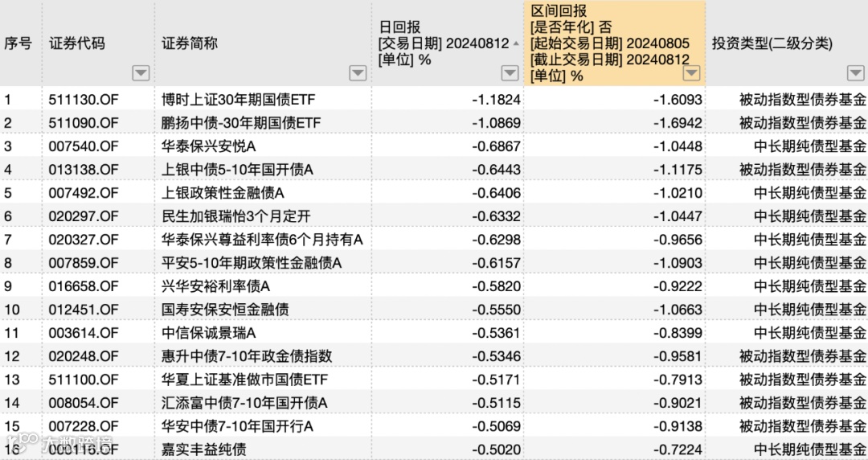This screenshot has height=460, width=868.
Task: Select code cell 003614.OF
Action: tap(84, 333)
